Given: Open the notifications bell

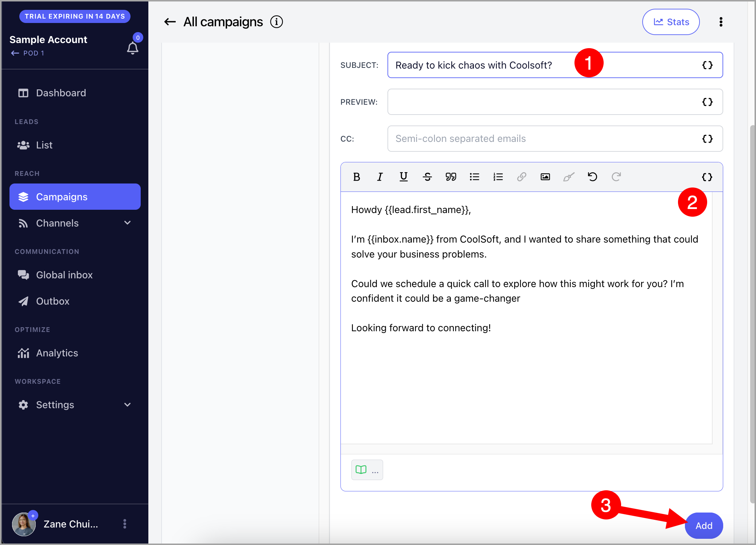Looking at the screenshot, I should click(133, 48).
